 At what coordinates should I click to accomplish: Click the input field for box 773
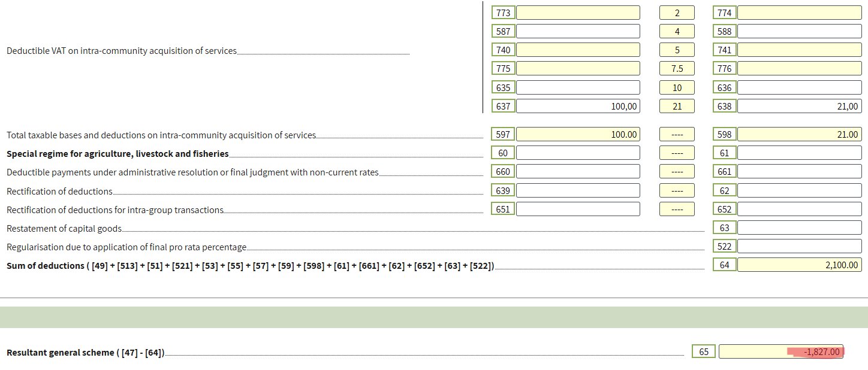click(x=578, y=13)
